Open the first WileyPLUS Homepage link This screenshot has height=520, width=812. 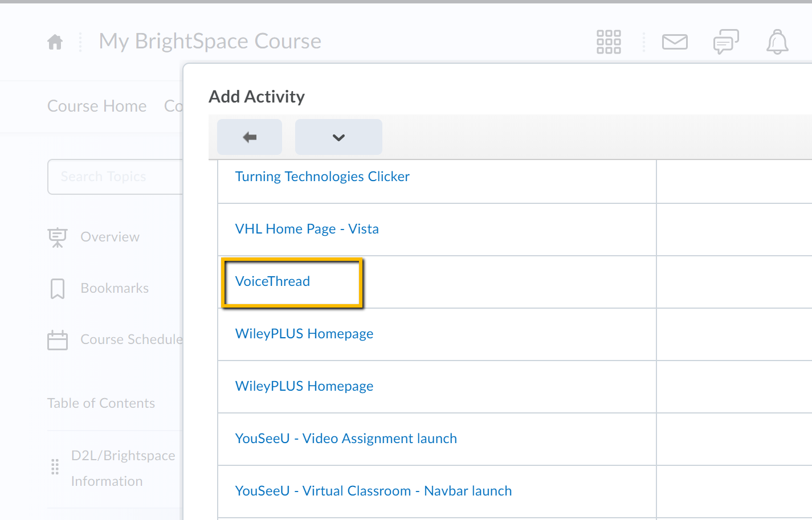click(304, 333)
